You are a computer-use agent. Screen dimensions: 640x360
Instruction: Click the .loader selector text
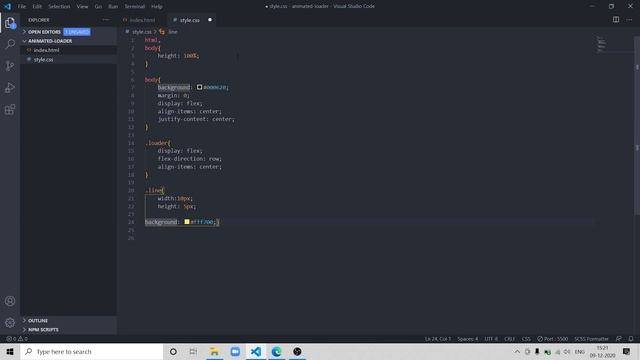coord(157,143)
